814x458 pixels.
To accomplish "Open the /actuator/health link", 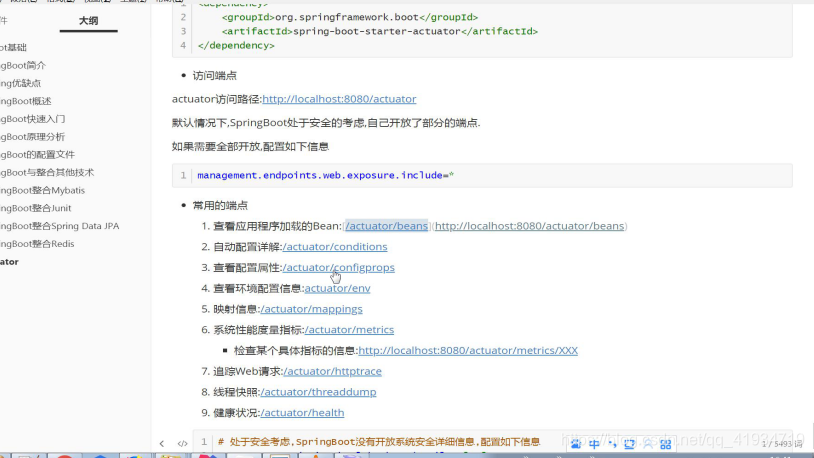I will click(302, 413).
